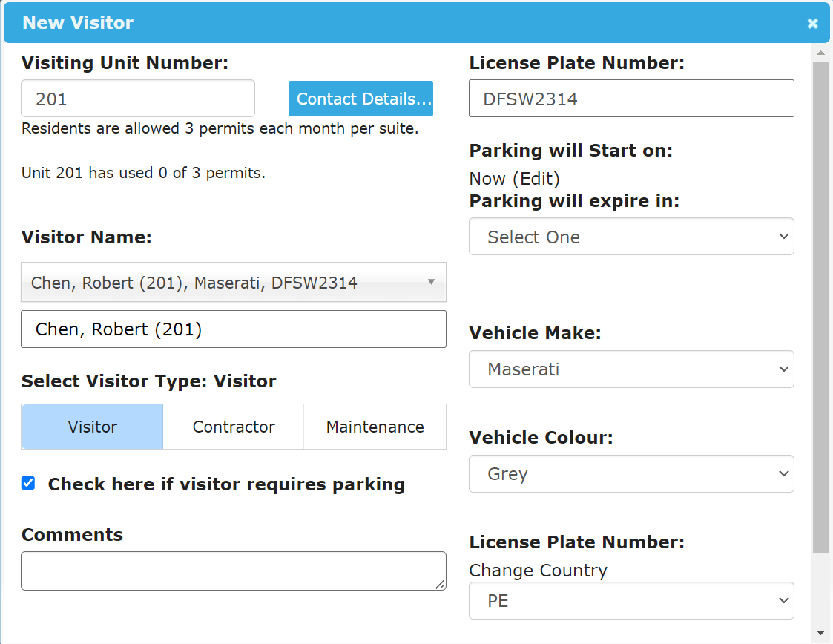The width and height of the screenshot is (833, 644).
Task: Open the license plate country dropdown showing PE
Action: (x=631, y=600)
